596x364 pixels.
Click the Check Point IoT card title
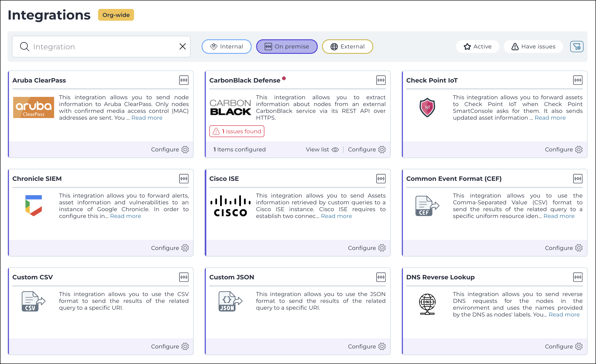click(x=432, y=80)
